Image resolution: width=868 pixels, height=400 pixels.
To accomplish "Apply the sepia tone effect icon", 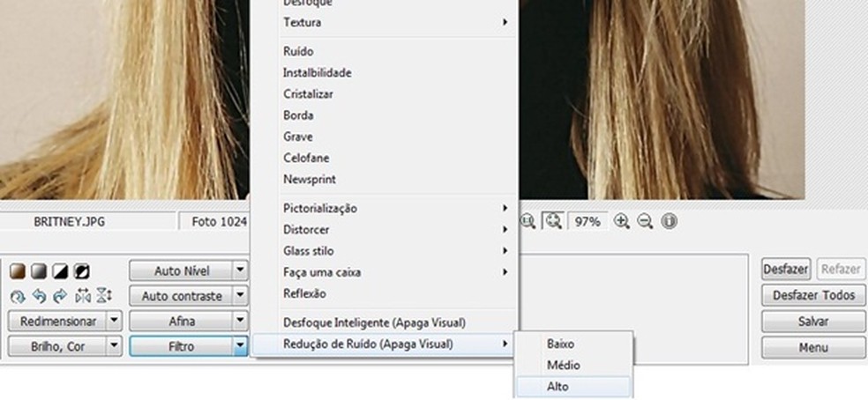I will click(18, 271).
